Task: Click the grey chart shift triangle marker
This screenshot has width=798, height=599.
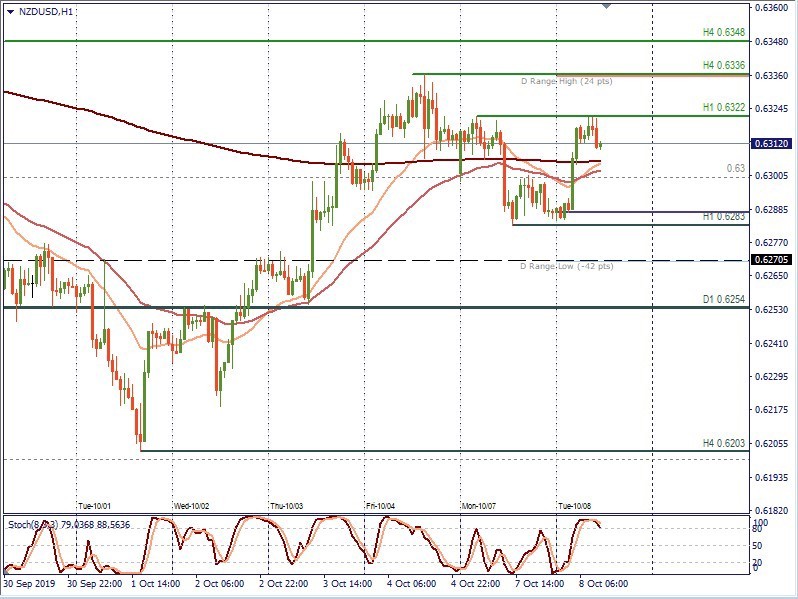Action: pos(606,6)
